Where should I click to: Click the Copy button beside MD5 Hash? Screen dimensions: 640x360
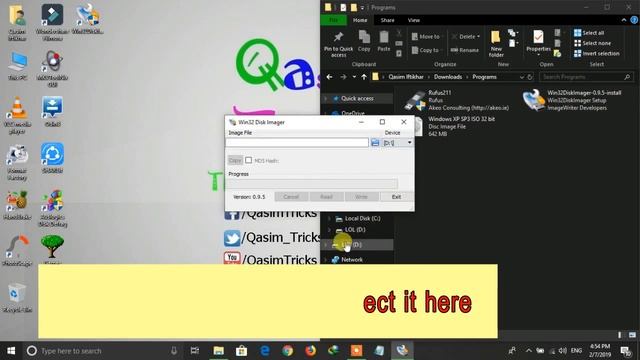pos(235,160)
